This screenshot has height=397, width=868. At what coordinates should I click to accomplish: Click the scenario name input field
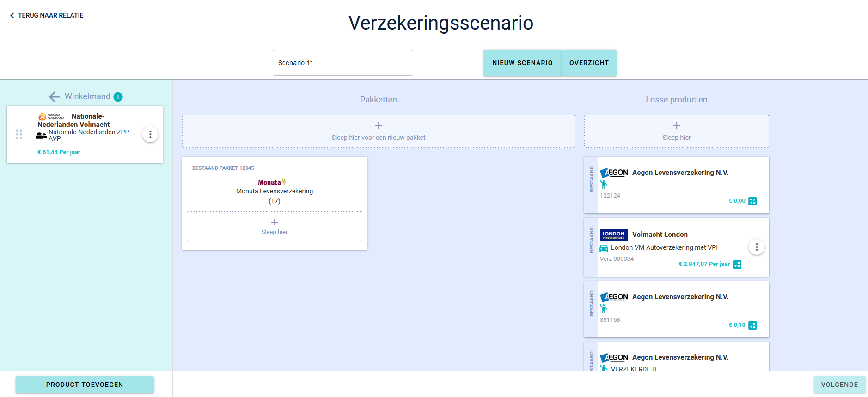[x=342, y=63]
